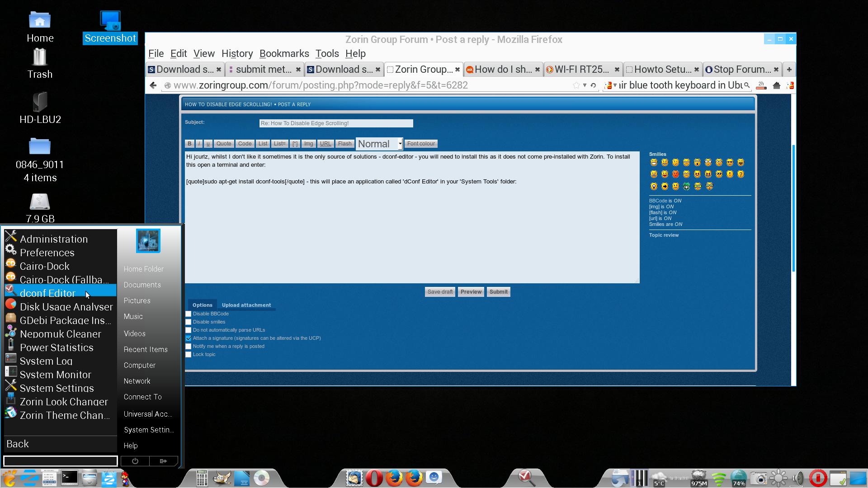Screen dimensions: 868x488
Task: Click the Preview button
Action: [471, 292]
